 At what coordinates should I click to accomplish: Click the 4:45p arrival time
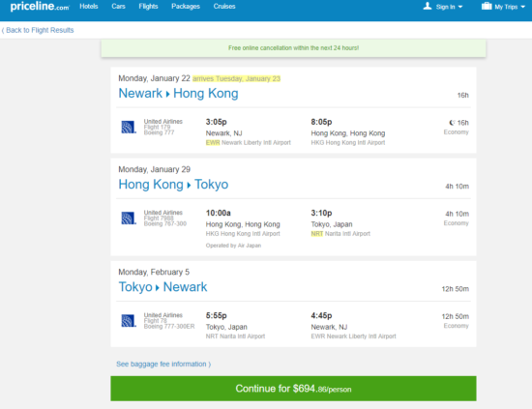click(321, 316)
